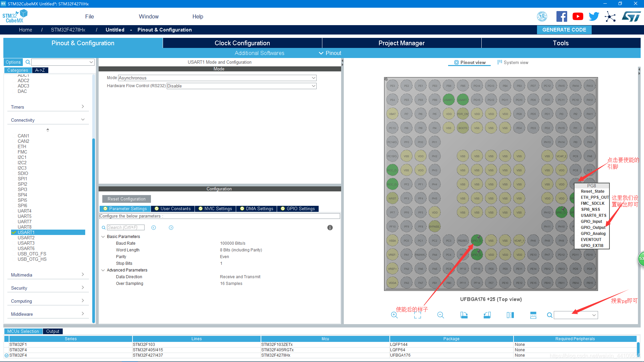Click the pin search field
Viewport: 644px width, 362px height.
[x=573, y=315]
